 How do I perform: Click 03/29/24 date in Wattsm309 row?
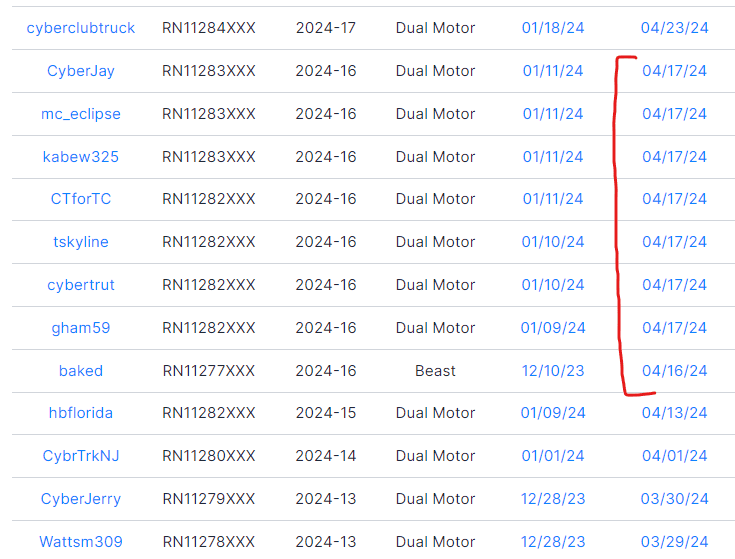tap(675, 542)
